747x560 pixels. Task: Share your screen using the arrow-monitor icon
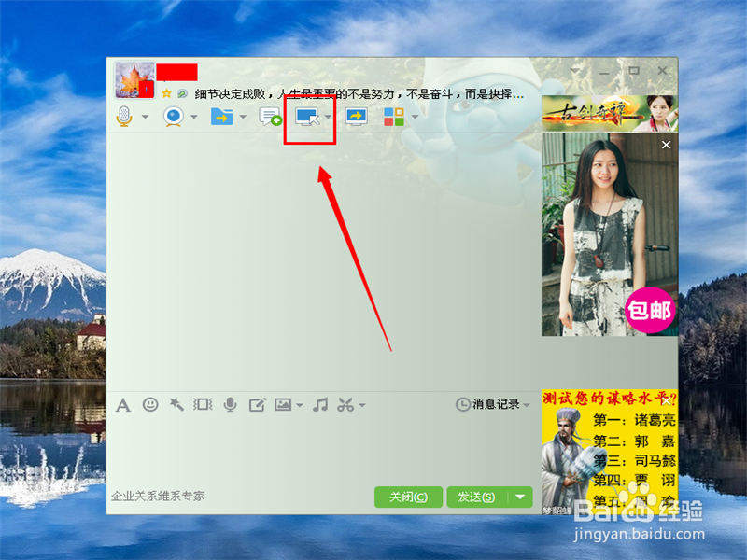[x=355, y=116]
